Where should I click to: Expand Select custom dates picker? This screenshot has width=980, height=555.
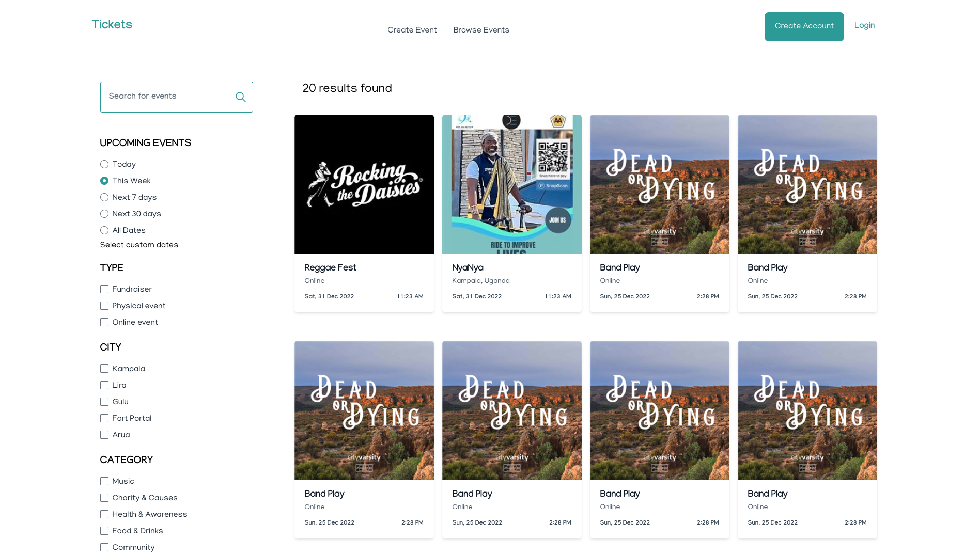[x=139, y=245]
